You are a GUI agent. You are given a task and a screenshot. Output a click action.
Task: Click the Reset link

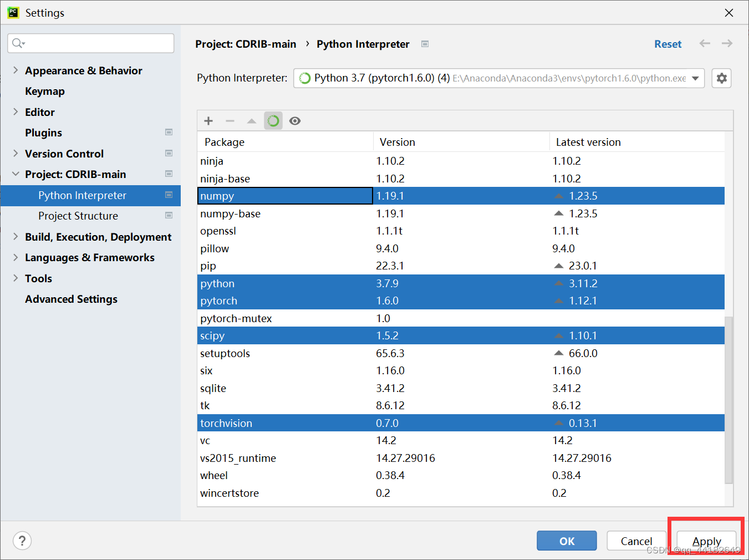point(668,44)
